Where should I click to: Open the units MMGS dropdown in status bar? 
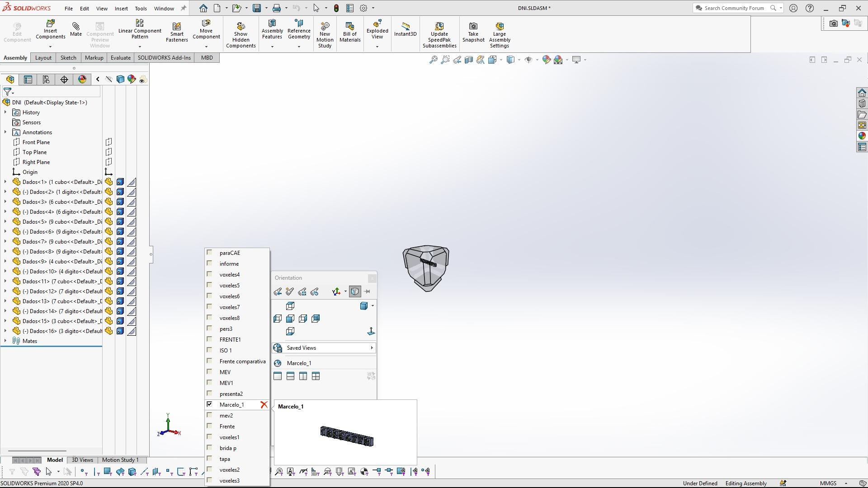click(846, 483)
